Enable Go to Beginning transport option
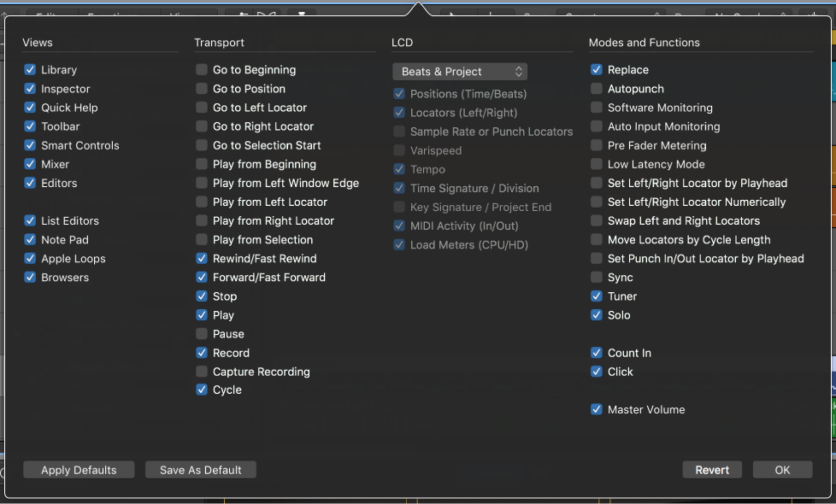 pos(202,69)
